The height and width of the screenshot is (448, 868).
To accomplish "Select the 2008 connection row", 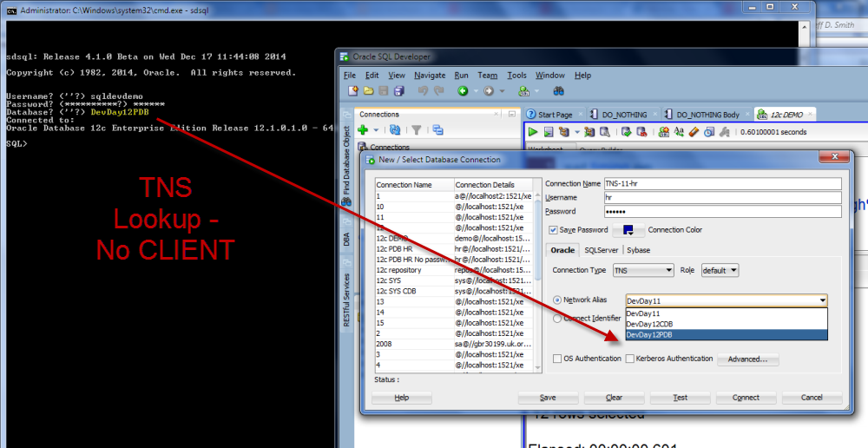I will coord(454,344).
